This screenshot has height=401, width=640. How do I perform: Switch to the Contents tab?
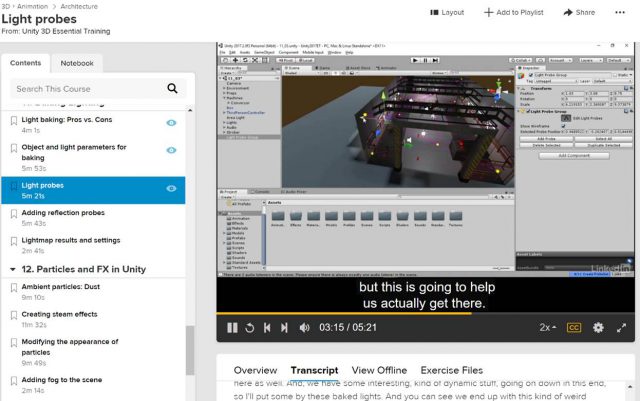click(x=25, y=63)
